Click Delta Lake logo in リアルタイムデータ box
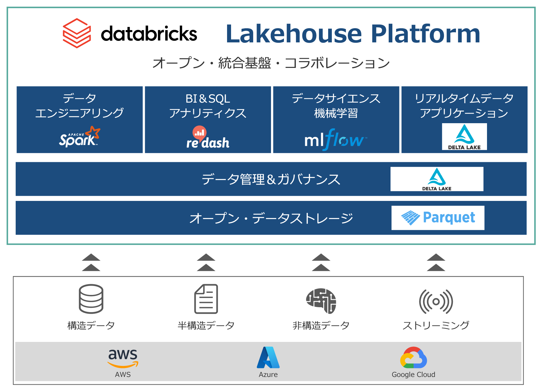 tap(464, 137)
